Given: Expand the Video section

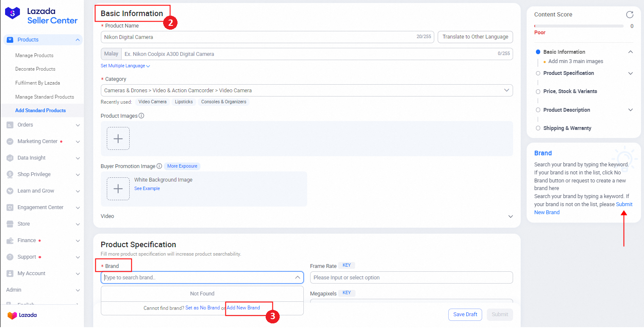Looking at the screenshot, I should (x=510, y=216).
